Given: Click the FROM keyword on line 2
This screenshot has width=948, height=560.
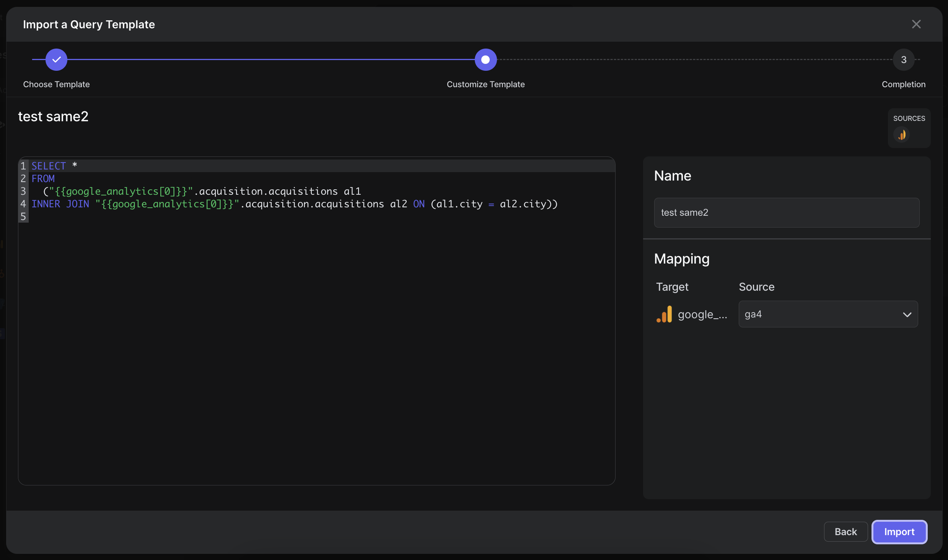Looking at the screenshot, I should pos(43,179).
